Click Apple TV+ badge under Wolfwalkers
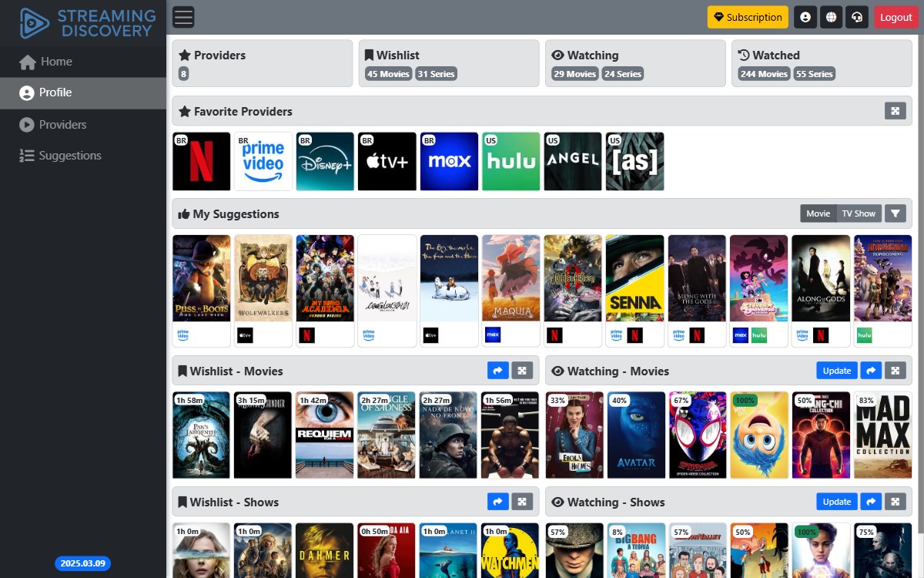This screenshot has height=578, width=924. [245, 335]
